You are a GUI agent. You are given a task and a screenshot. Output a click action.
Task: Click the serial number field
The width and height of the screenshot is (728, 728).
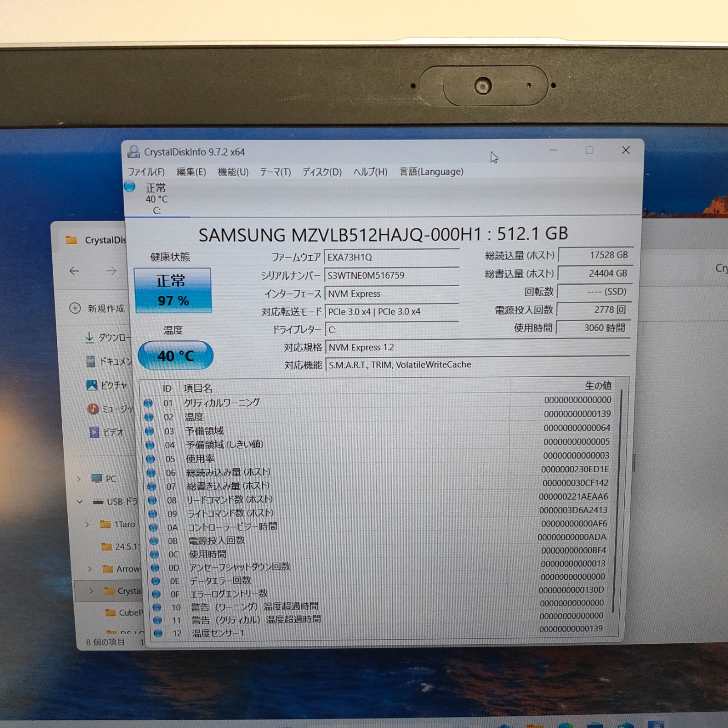click(391, 275)
